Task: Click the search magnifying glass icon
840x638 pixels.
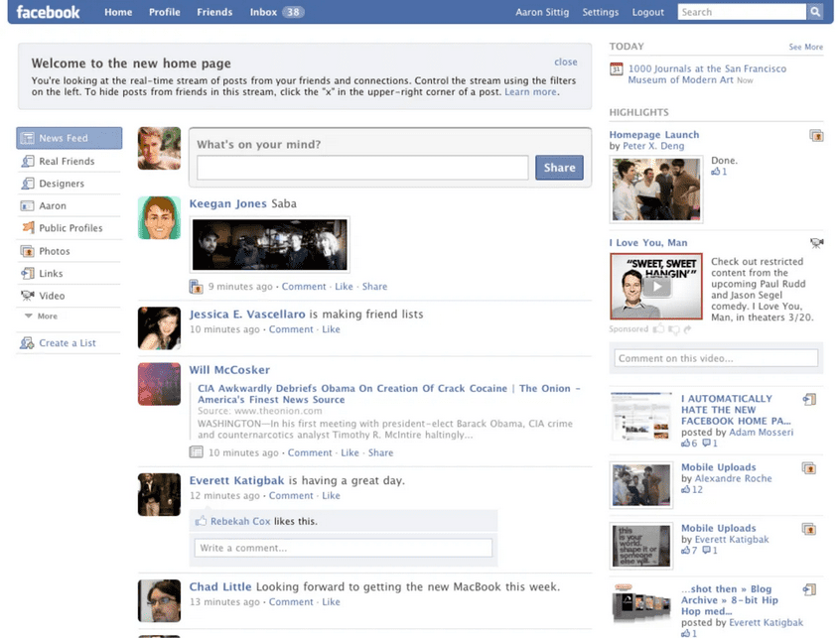Action: point(815,12)
